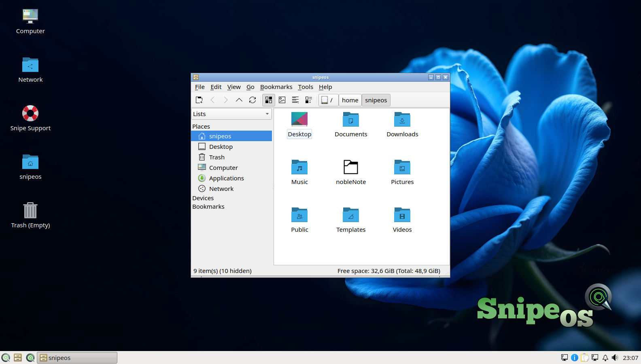Open the start menu on the taskbar
The image size is (641, 364).
tap(6, 358)
